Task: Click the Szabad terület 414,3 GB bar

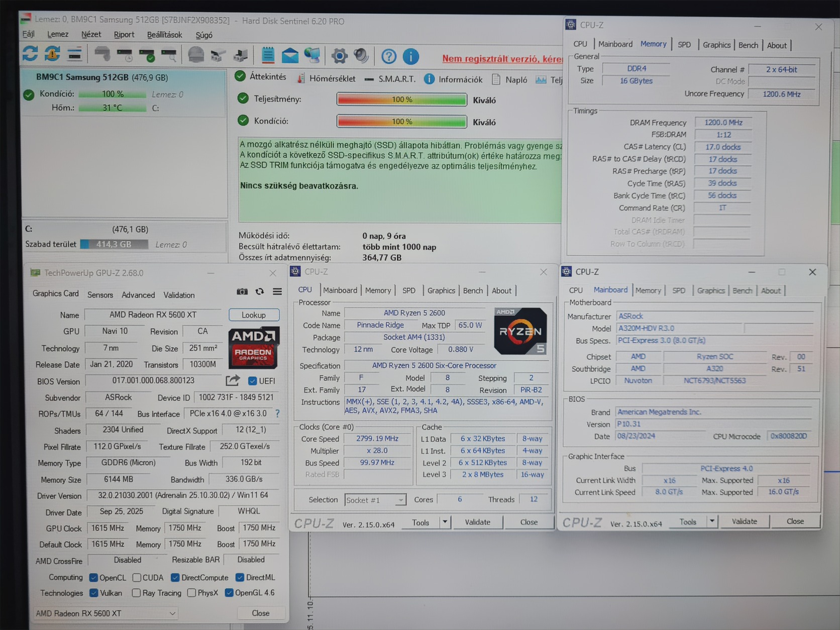Action: coord(115,244)
